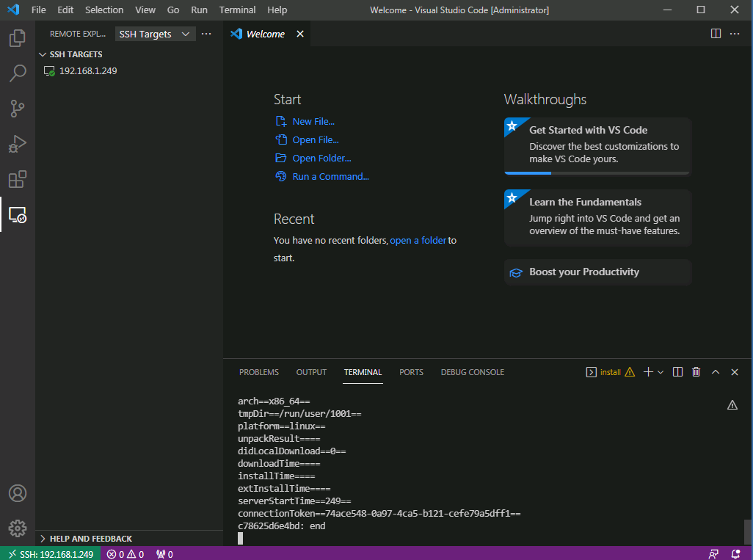Click the 'open a folder' link
The height and width of the screenshot is (560, 753).
coord(418,240)
